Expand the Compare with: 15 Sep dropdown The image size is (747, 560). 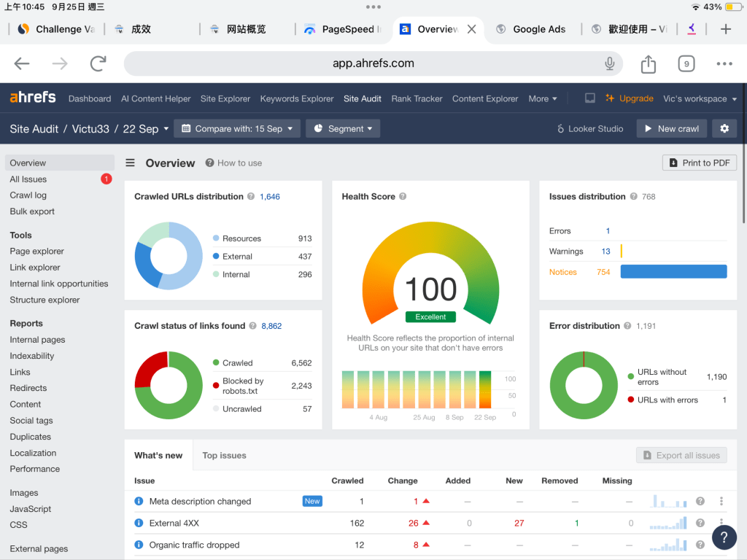click(x=237, y=128)
